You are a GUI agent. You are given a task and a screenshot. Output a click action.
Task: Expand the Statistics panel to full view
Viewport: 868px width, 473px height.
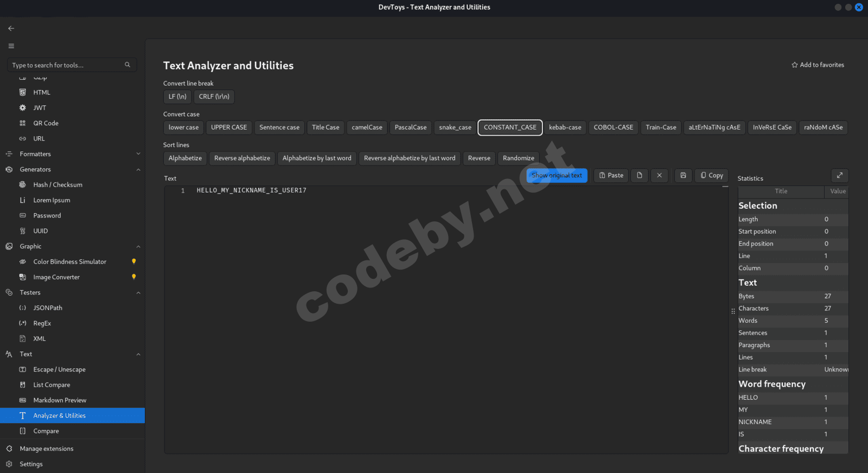(840, 175)
